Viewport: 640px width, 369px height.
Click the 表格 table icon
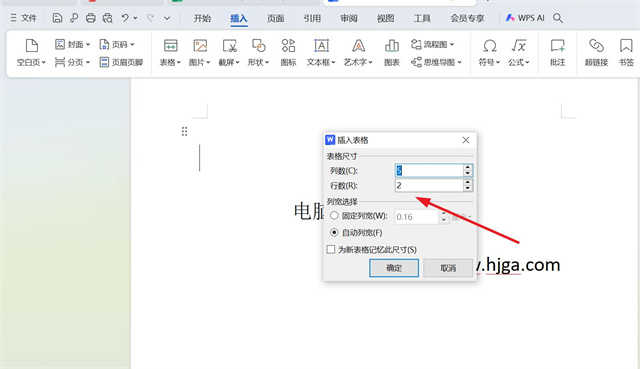tap(170, 46)
